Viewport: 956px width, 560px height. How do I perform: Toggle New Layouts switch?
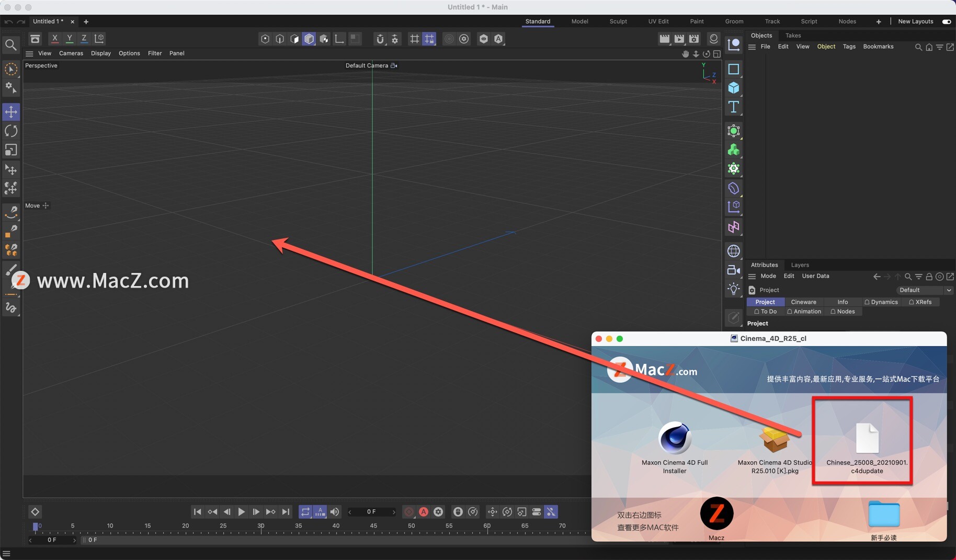pos(947,21)
